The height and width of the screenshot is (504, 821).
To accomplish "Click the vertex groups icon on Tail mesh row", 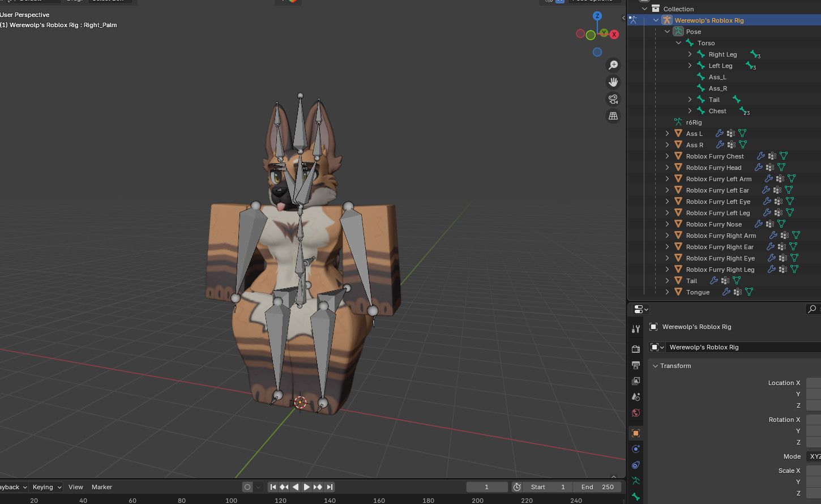I will 725,281.
